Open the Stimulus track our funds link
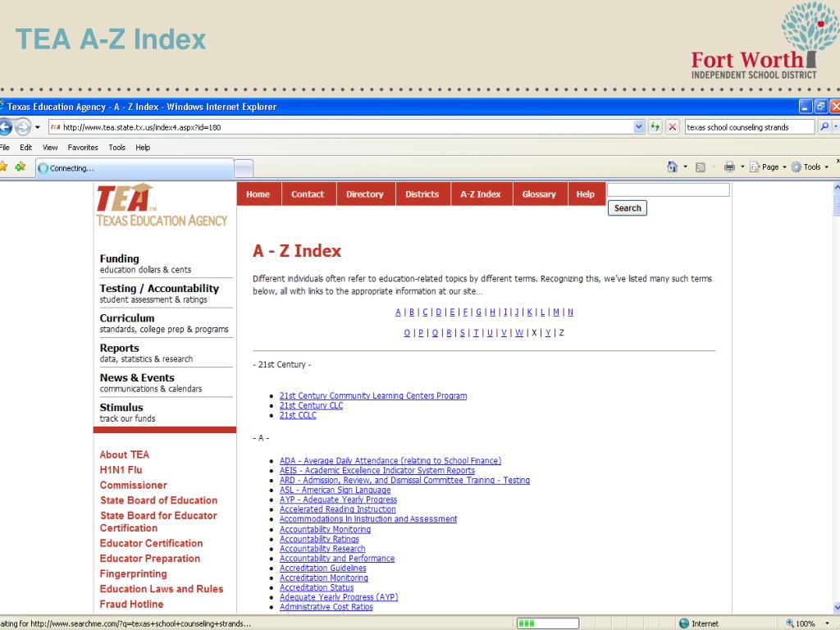Image resolution: width=840 pixels, height=630 pixels. tap(127, 413)
